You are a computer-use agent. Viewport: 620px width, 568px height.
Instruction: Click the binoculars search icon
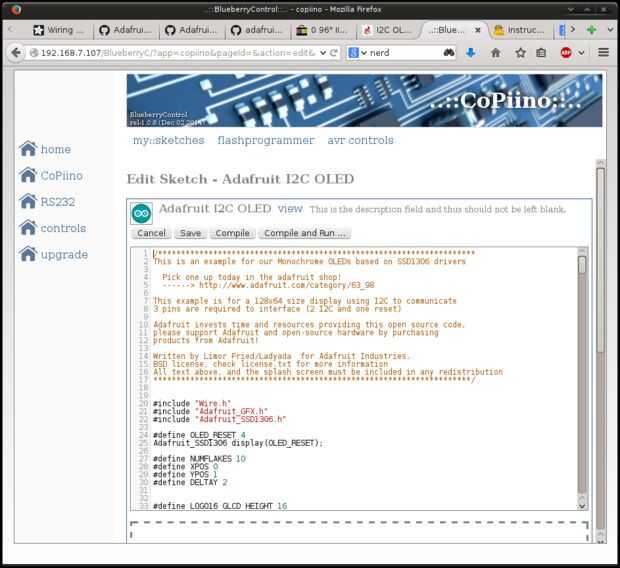point(449,53)
